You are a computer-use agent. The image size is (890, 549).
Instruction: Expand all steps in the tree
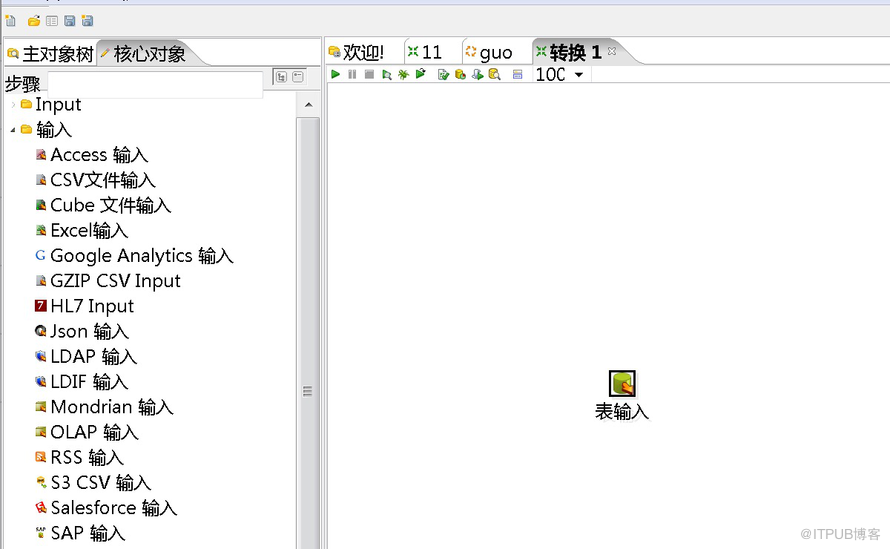(281, 77)
